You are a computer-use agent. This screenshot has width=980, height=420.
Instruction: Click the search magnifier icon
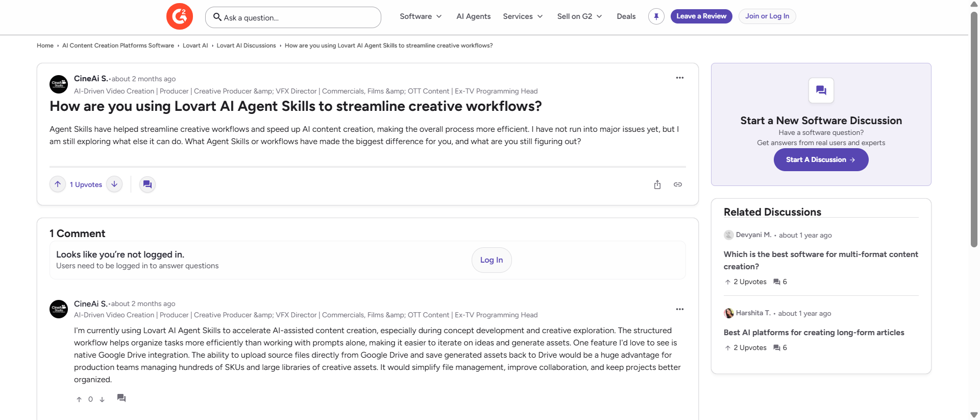point(217,17)
